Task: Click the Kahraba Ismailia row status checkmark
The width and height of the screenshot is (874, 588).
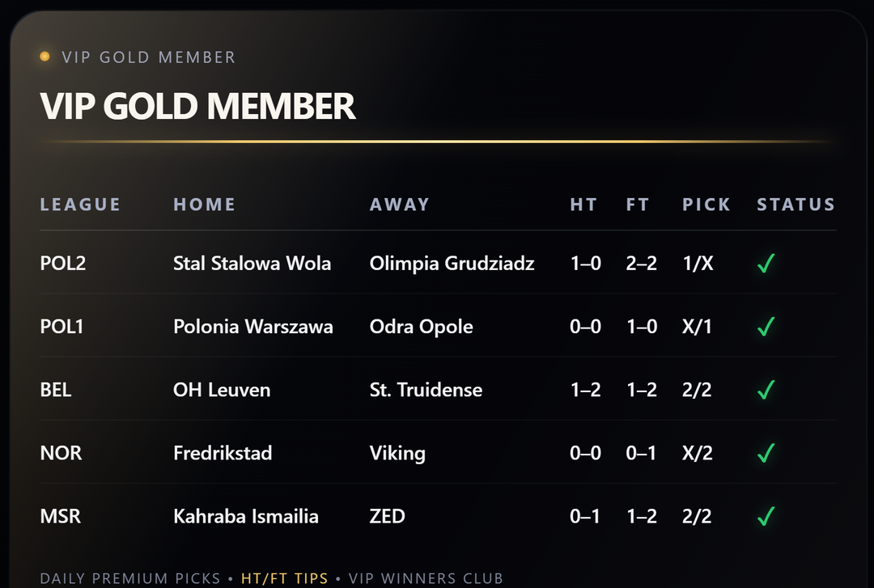Action: (766, 516)
